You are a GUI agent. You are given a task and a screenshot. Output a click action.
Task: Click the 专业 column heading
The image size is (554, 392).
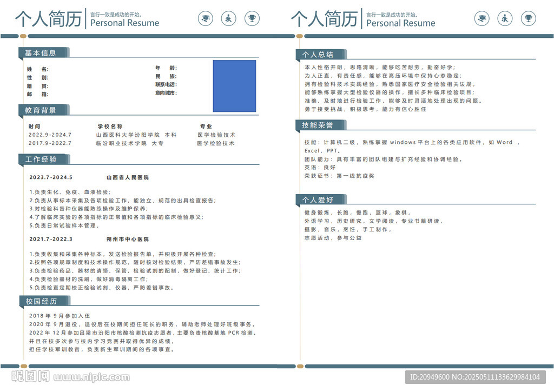point(206,127)
